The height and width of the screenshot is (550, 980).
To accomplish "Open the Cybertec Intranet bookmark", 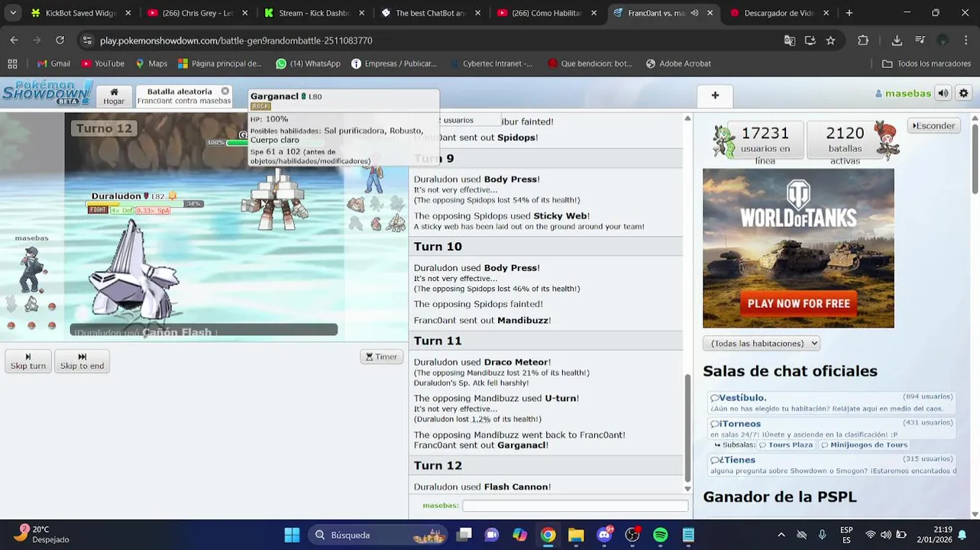I will (x=491, y=63).
